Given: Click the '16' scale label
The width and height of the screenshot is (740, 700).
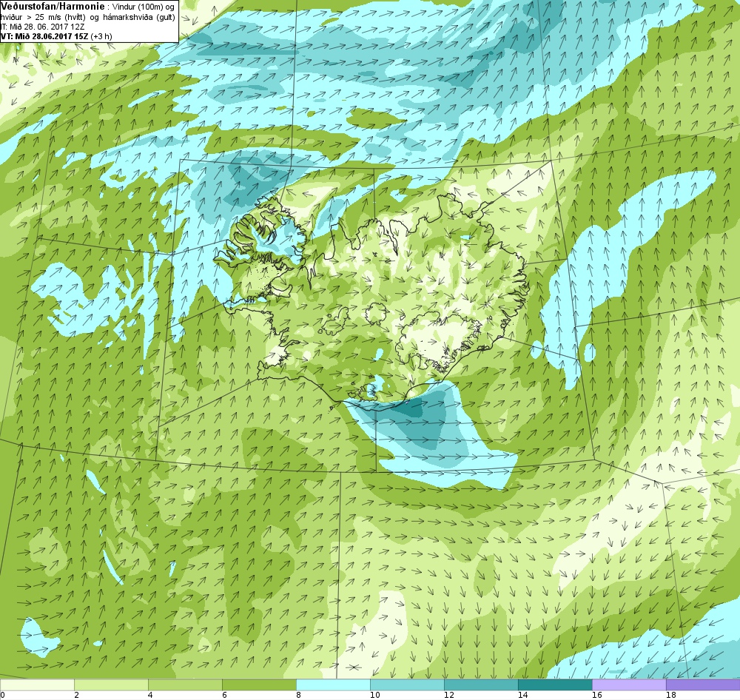Looking at the screenshot, I should click(x=597, y=695).
